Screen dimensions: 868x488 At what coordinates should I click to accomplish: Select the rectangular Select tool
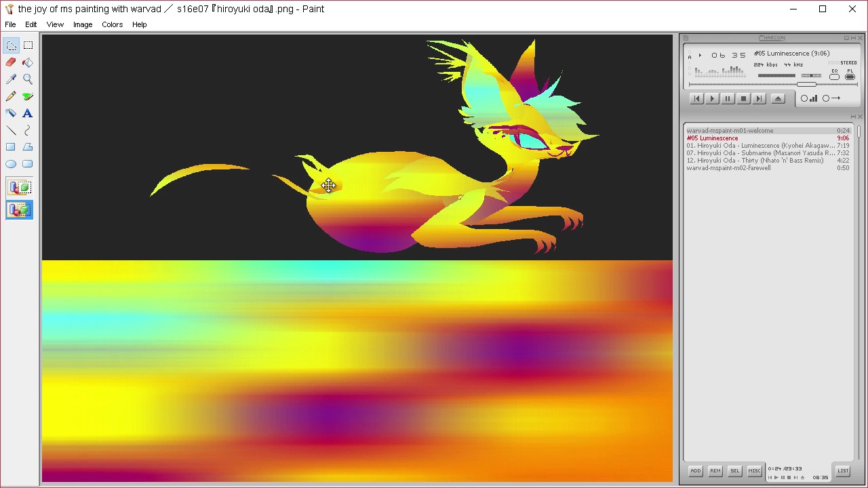[x=28, y=45]
